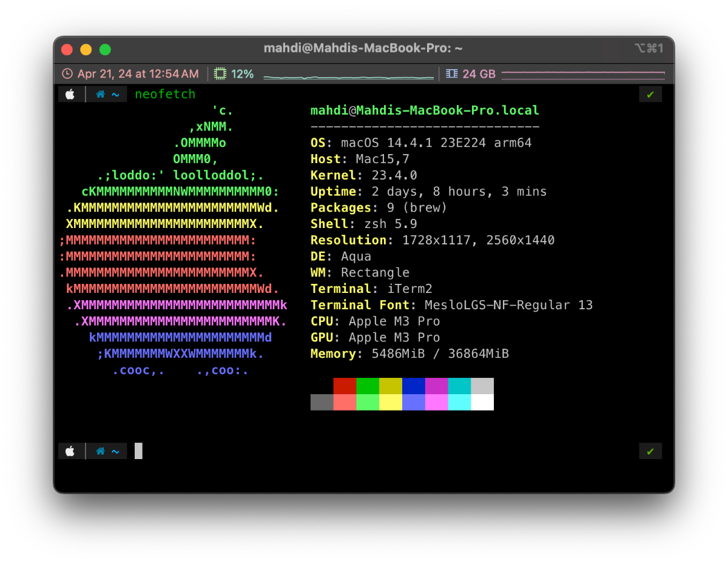728x564 pixels.
Task: Click the ⌥⌘1 shortcut indicator in the title bar
Action: pos(649,49)
